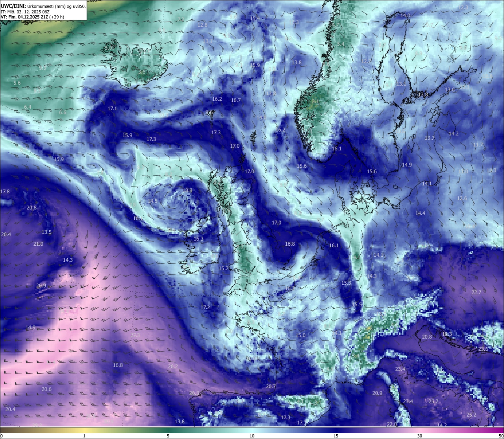The height and width of the screenshot is (439, 504).
Task: Click the 3.1 value over southern Norway
Action: [x=315, y=101]
